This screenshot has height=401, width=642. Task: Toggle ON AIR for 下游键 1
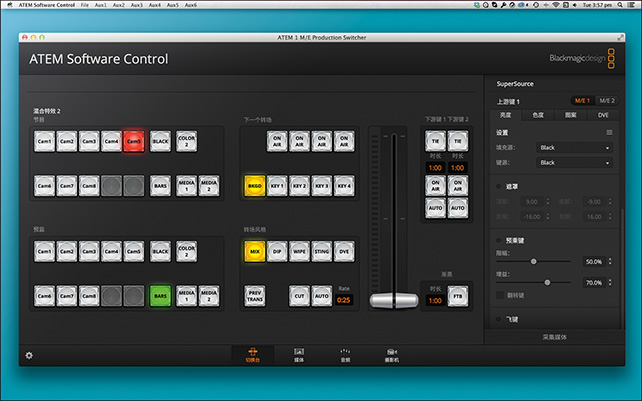(x=435, y=186)
